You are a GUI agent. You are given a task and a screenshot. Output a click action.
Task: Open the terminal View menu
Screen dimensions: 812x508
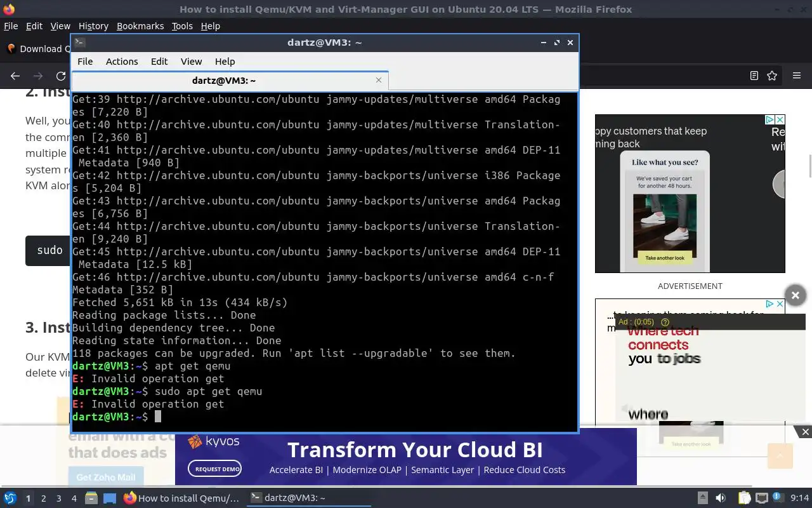(191, 62)
